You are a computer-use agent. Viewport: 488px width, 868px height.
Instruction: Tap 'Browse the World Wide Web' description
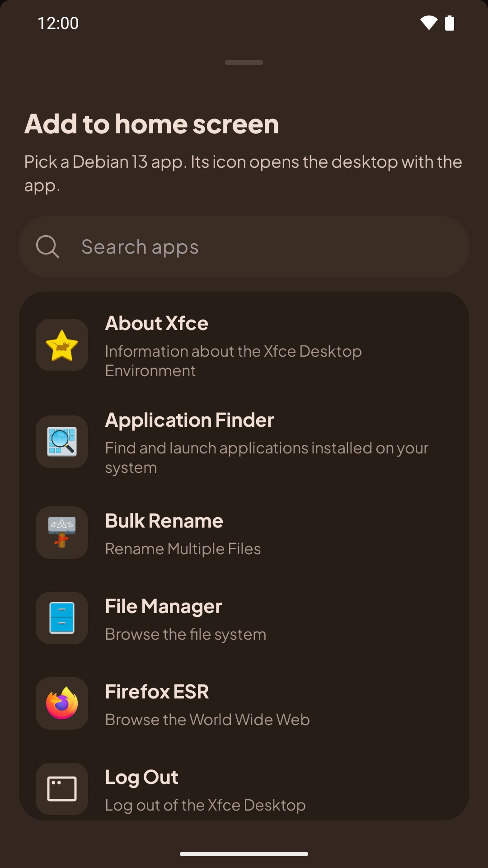tap(207, 720)
